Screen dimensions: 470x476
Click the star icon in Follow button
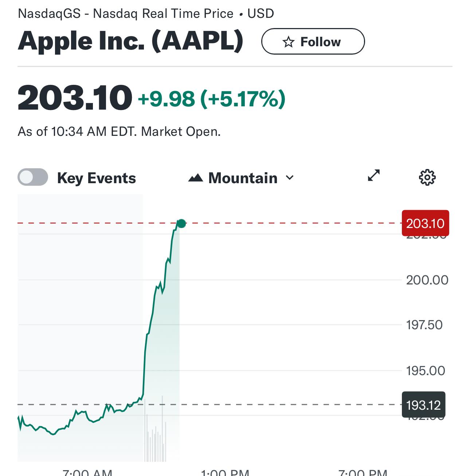pyautogui.click(x=288, y=42)
